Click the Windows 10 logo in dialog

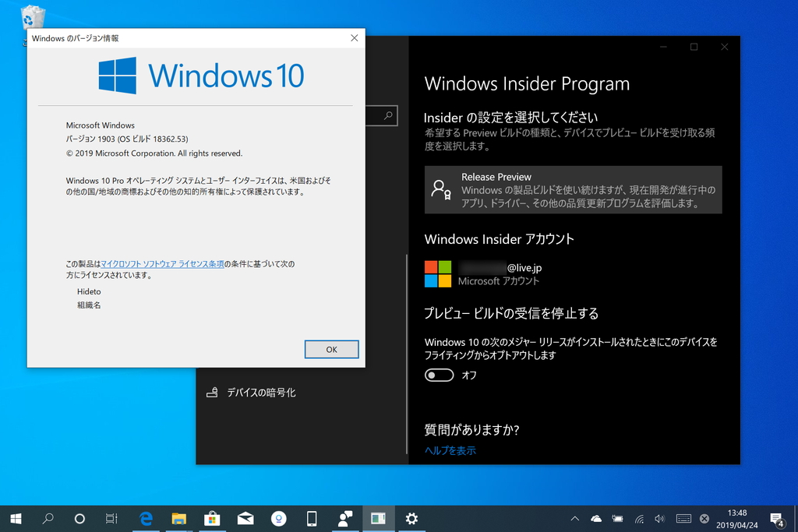(202, 76)
